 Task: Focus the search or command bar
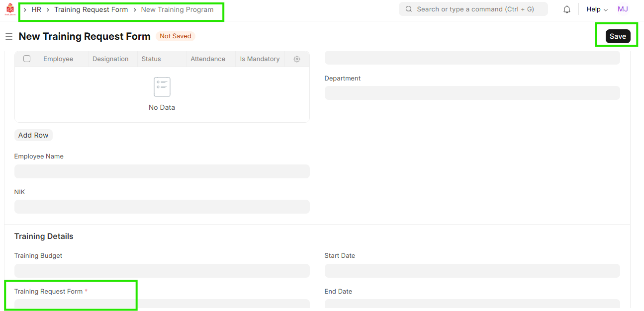pyautogui.click(x=475, y=9)
